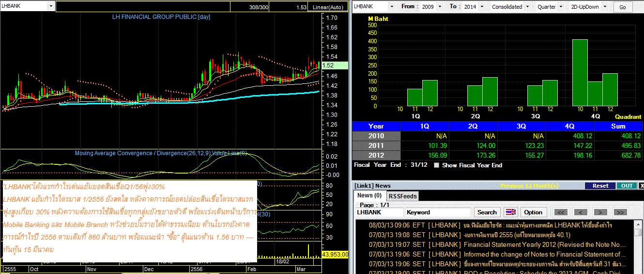Select the 2011 year row

coord(376,145)
